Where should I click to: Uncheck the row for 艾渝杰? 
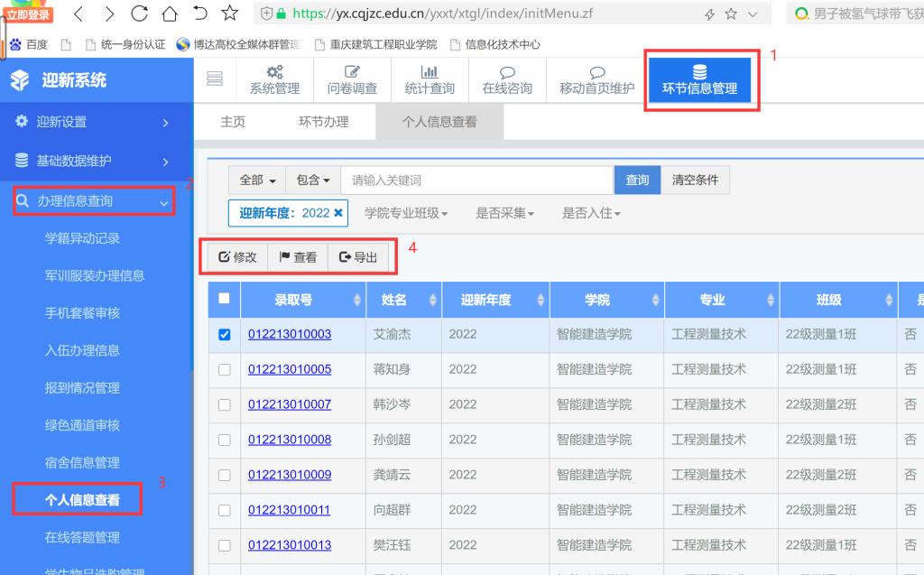coord(225,335)
